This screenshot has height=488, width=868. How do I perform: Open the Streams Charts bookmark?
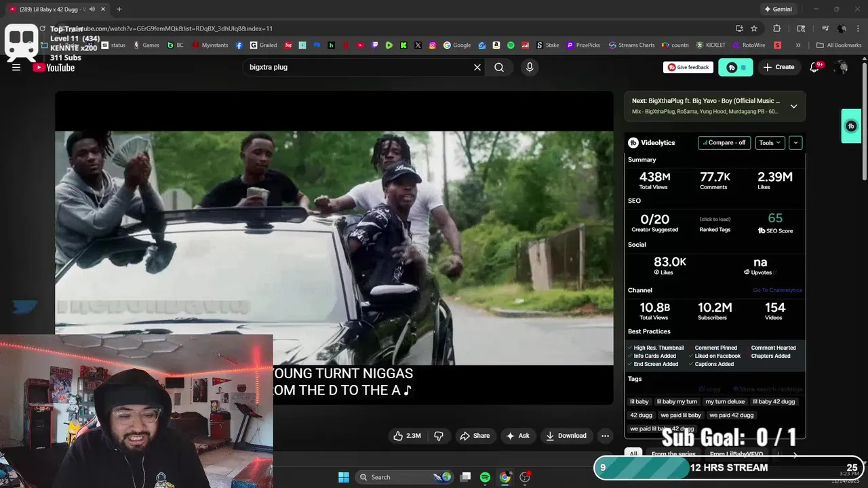(631, 45)
